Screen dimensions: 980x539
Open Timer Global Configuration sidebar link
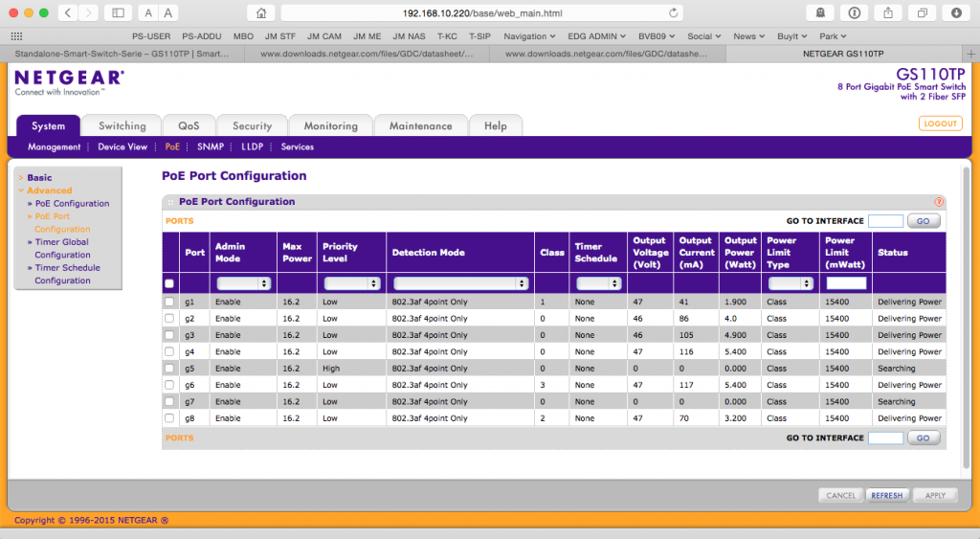point(62,248)
